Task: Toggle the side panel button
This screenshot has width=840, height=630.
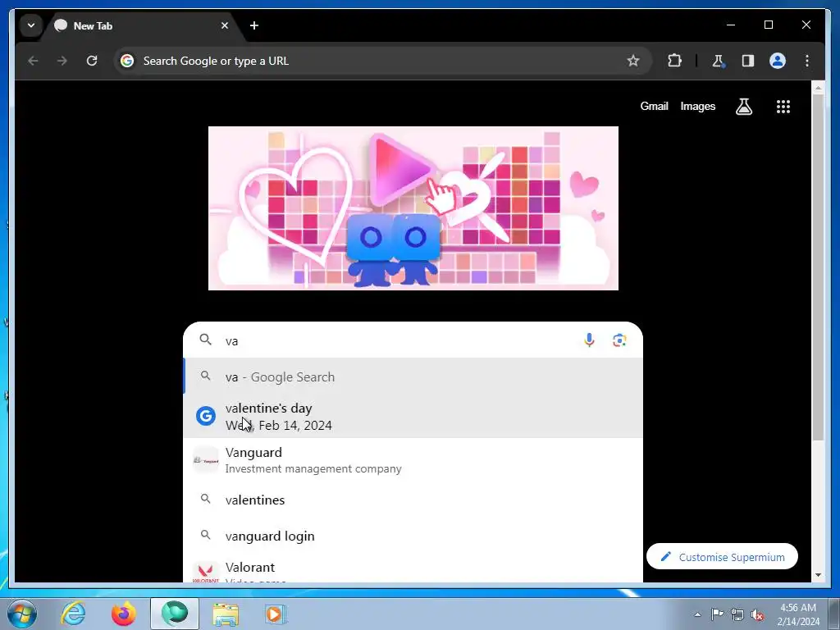Action: click(748, 61)
